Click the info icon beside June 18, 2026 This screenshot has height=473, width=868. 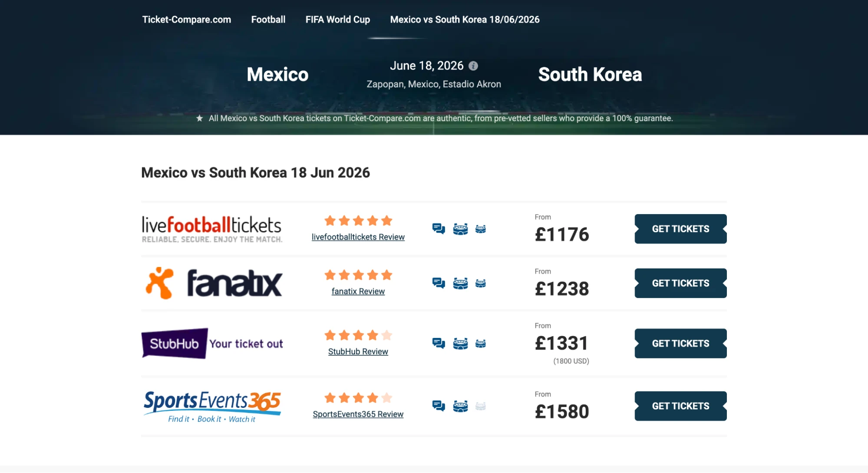click(473, 66)
